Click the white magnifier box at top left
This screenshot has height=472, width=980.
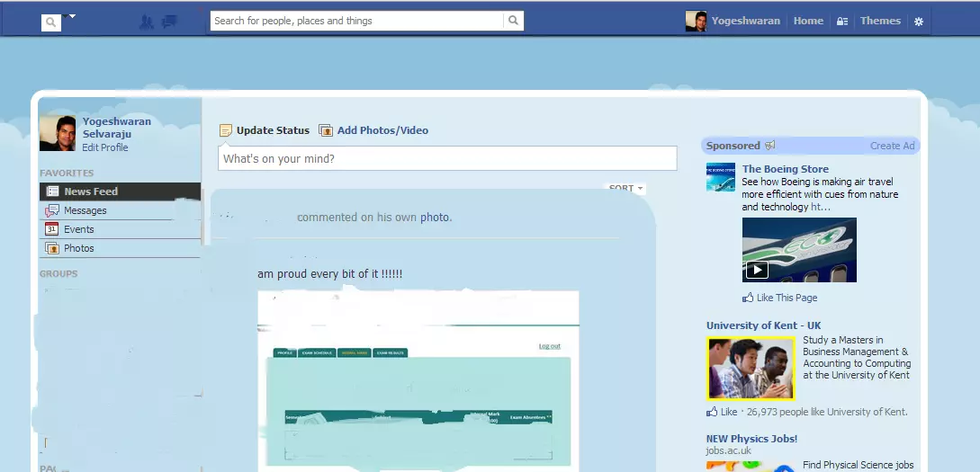(x=51, y=22)
